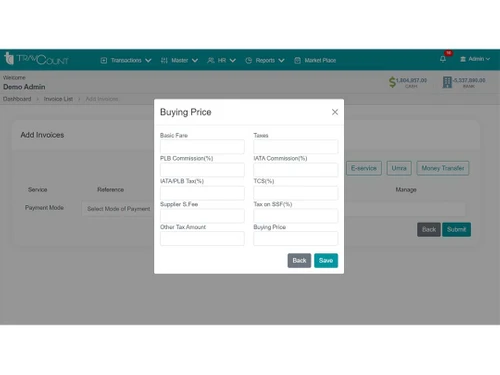500x375 pixels.
Task: Close the Buying Price dialog
Action: (x=335, y=112)
